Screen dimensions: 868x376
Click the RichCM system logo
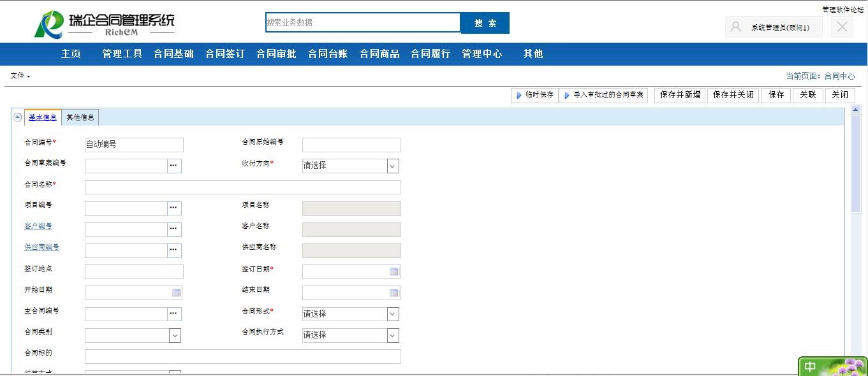click(x=105, y=24)
